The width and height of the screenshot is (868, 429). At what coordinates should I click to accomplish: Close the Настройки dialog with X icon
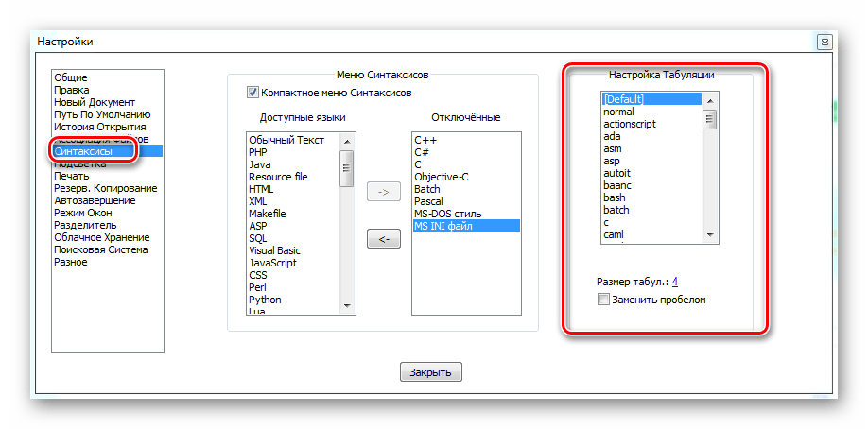[x=825, y=42]
